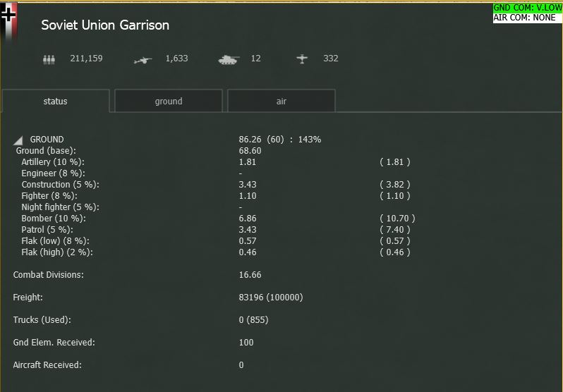Click the Artillery (10 %) row label
563x392 pixels.
pos(53,162)
